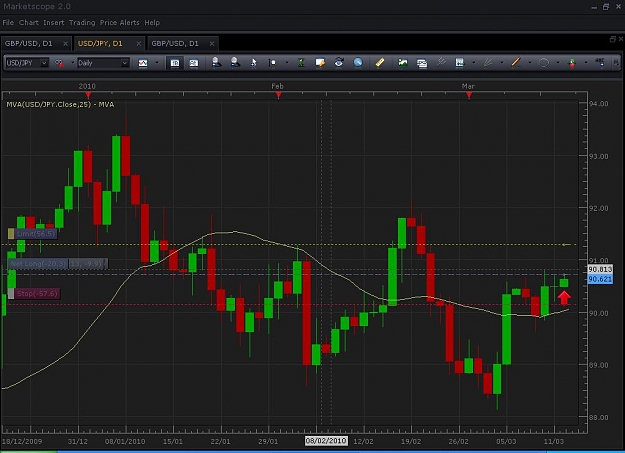Open the Trading menu
The height and width of the screenshot is (453, 625).
[82, 23]
